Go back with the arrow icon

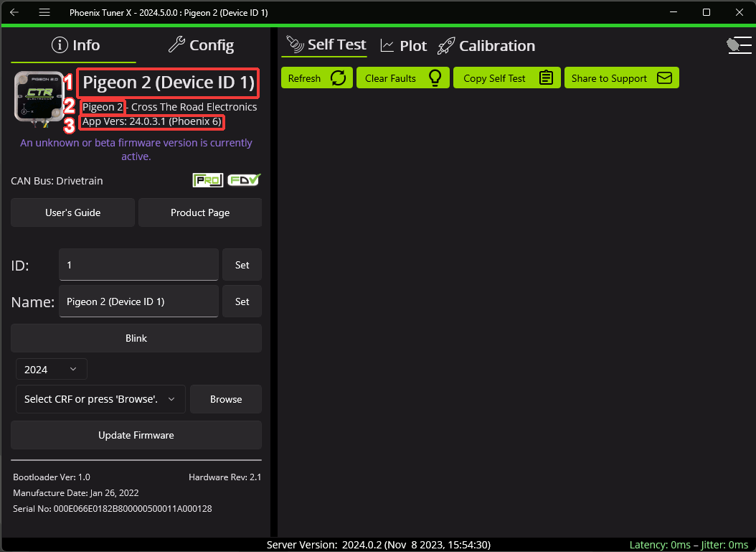point(14,12)
